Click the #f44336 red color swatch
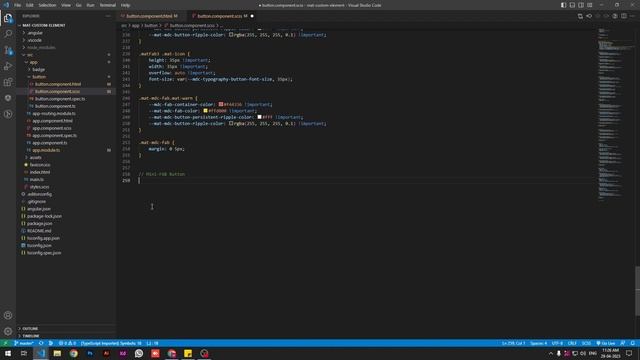Viewport: 640px width, 360px height. click(221, 104)
